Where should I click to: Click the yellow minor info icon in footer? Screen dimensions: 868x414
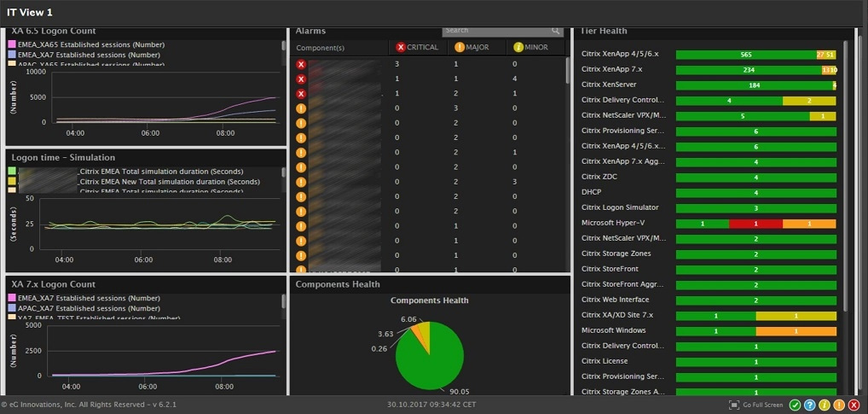click(825, 405)
